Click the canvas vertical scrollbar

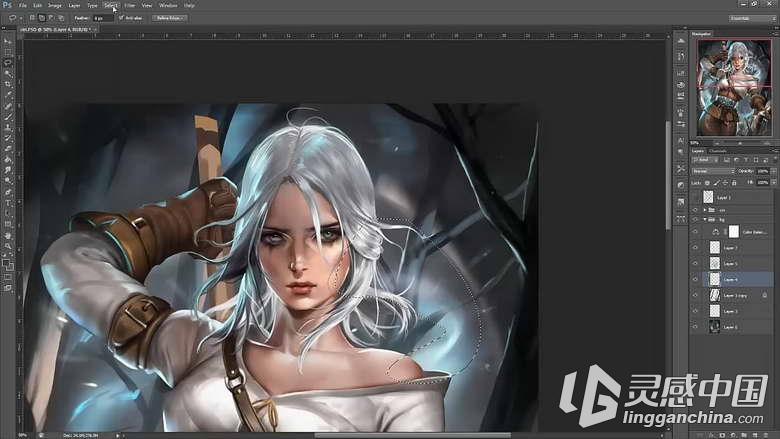coord(668,174)
